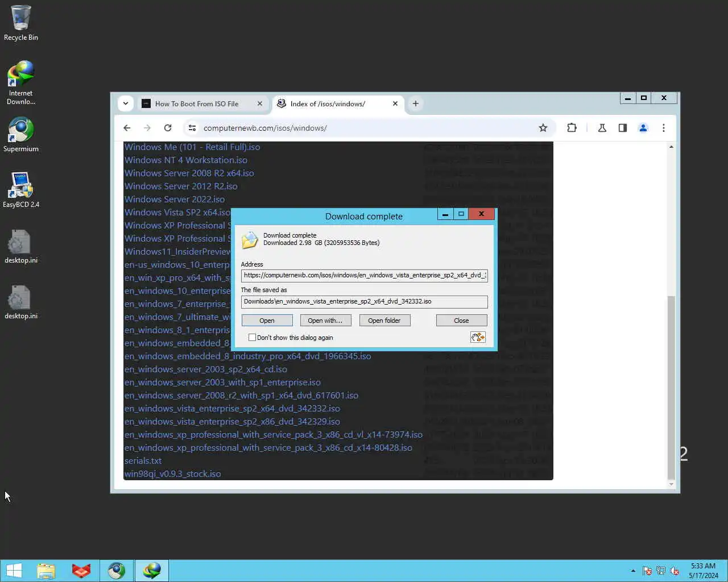Open the Windows Start button
Viewport: 728px width, 582px height.
click(14, 571)
